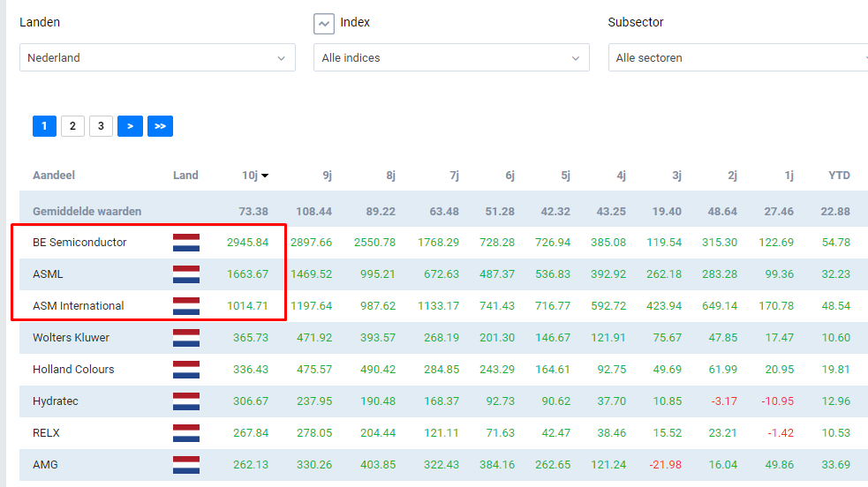Go to page 1 of results
Viewport: 868px width, 487px height.
pos(44,126)
